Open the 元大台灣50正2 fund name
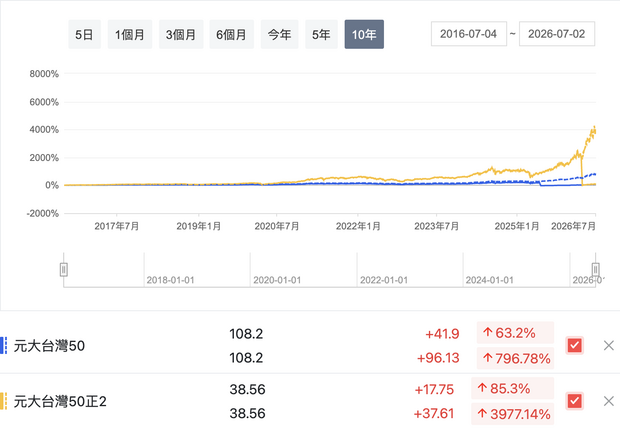This screenshot has width=620, height=428. coord(60,401)
